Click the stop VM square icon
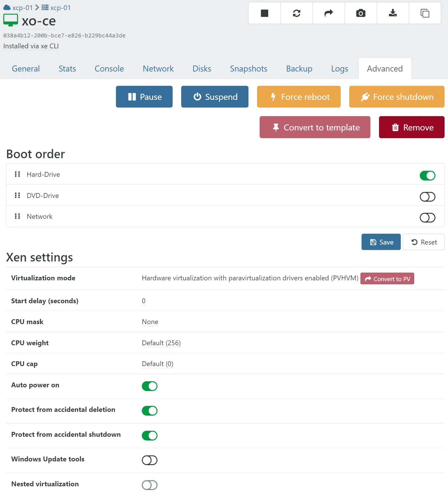This screenshot has height=496, width=448. click(264, 13)
